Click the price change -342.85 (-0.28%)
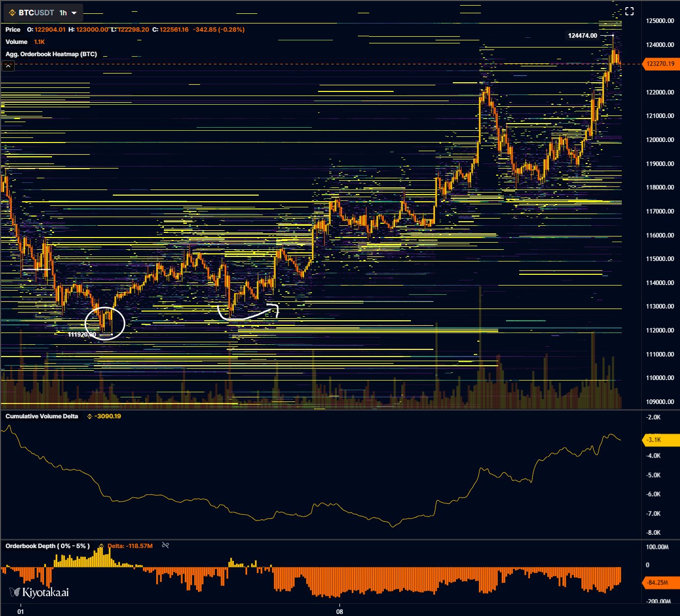680x616 pixels. pyautogui.click(x=218, y=30)
